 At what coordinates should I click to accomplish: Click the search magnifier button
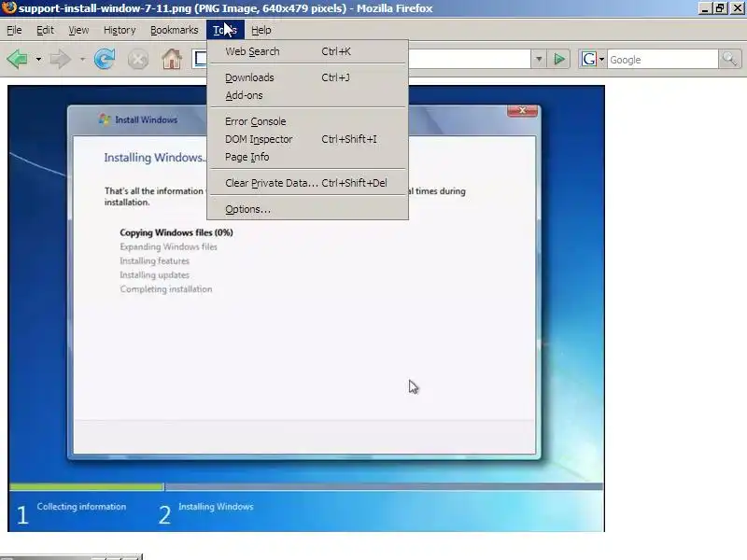click(730, 60)
